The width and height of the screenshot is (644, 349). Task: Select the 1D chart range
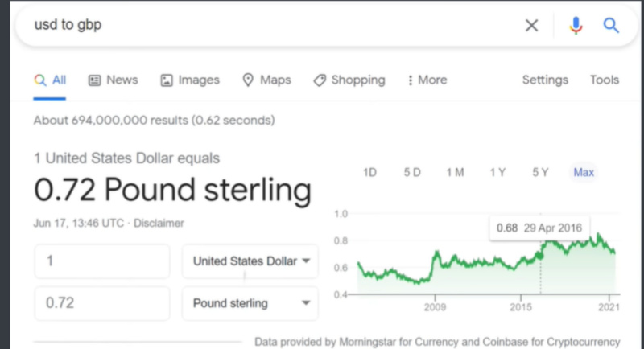tap(370, 172)
